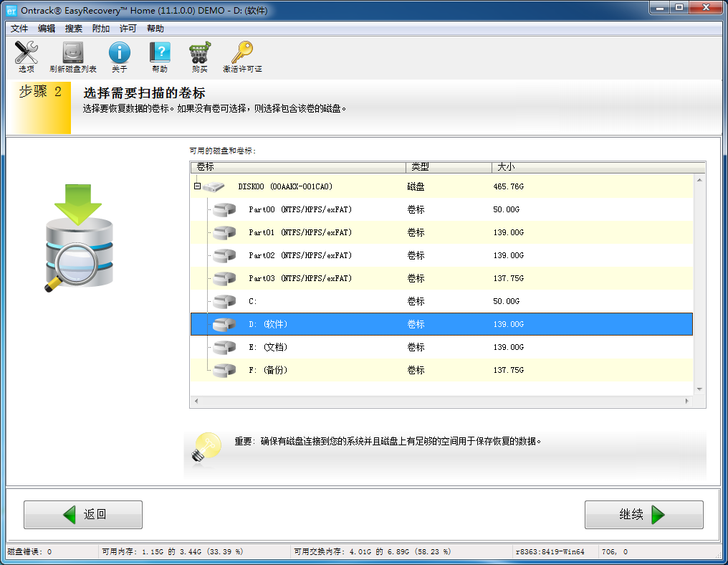Open the 文件 menu
The image size is (728, 565).
tap(19, 29)
